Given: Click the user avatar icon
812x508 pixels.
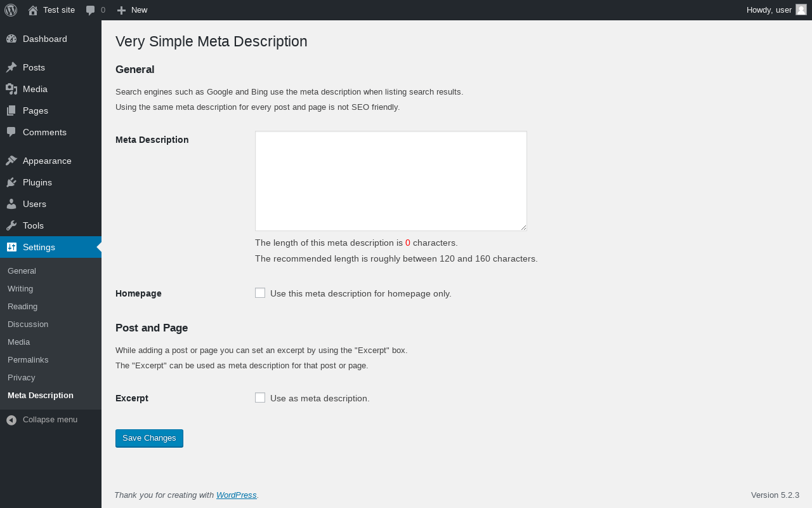Looking at the screenshot, I should point(801,10).
